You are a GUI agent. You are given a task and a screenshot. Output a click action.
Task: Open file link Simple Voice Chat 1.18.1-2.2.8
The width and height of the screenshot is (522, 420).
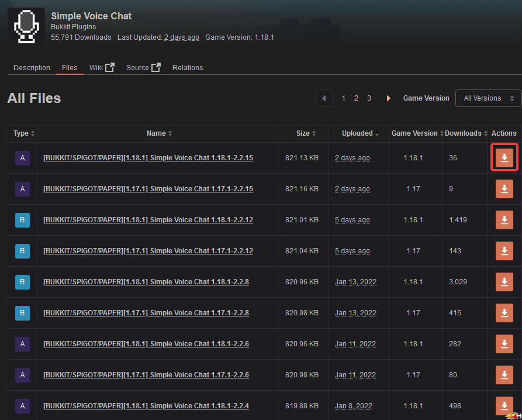[146, 282]
